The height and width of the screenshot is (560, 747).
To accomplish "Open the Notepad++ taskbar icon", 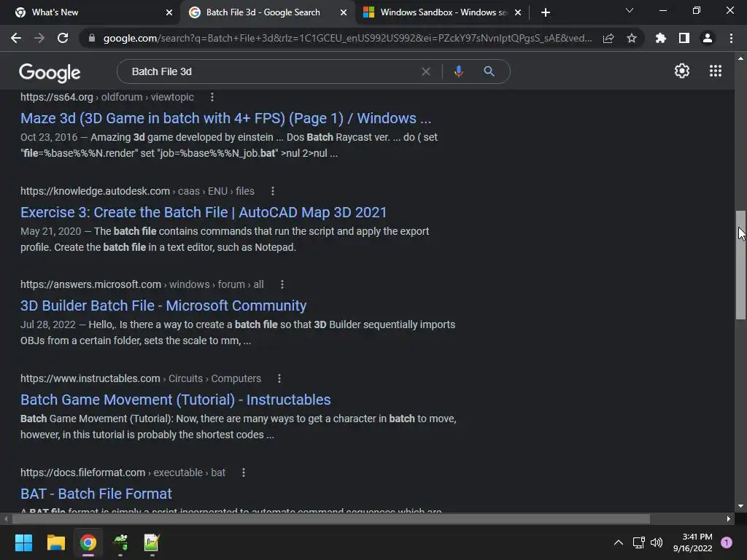I will point(152,542).
